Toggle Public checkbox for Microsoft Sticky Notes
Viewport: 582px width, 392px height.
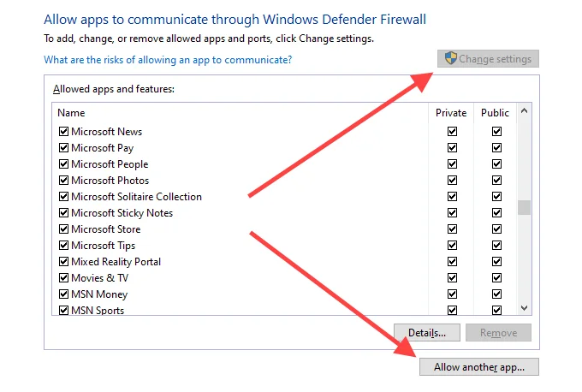click(496, 213)
